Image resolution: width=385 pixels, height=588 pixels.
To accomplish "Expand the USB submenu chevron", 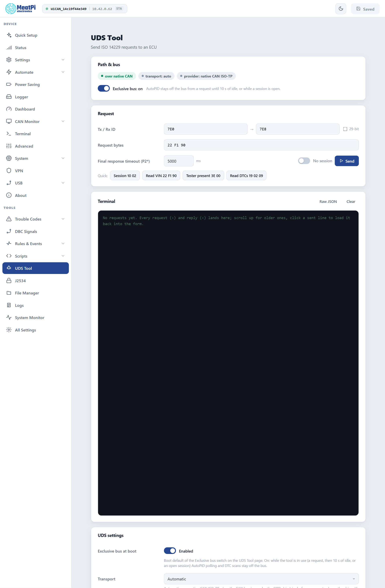I will [63, 183].
